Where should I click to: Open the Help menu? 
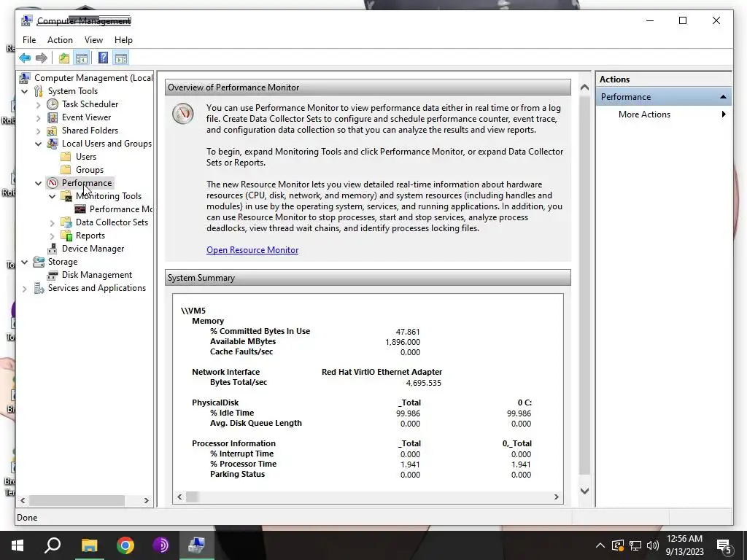click(x=123, y=40)
